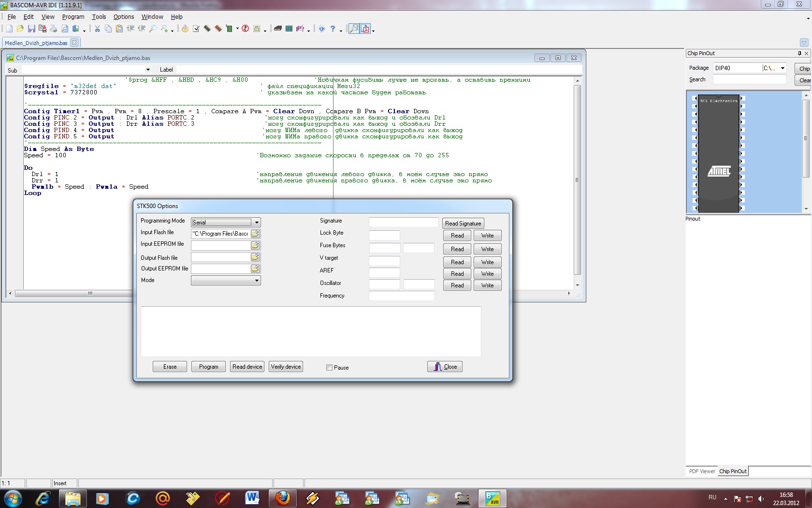
Task: Click the blue question mark help icon
Action: [333, 29]
